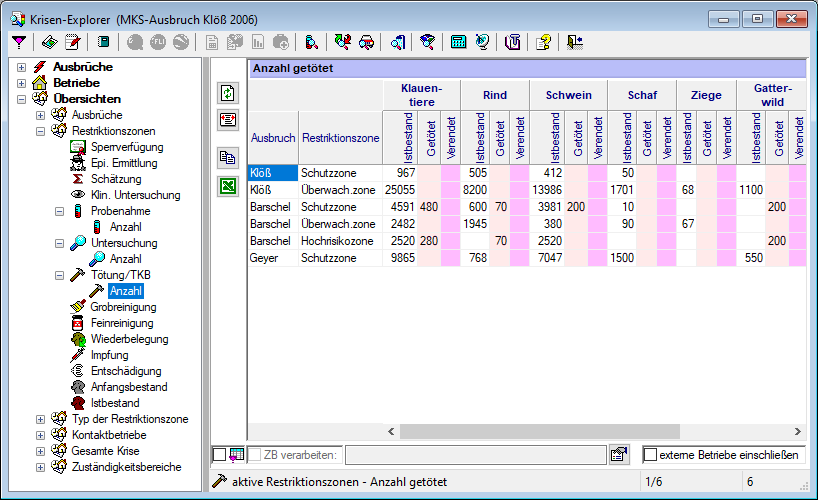Click the exit door toolbar icon
Screen dimensions: 818x500
click(x=574, y=42)
